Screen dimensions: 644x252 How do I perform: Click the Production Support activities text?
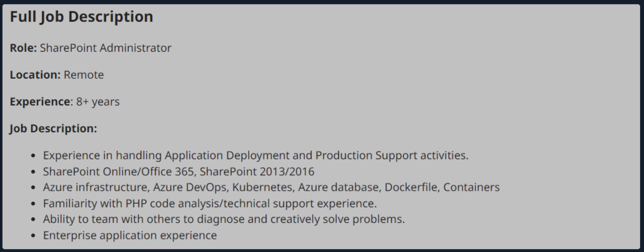(392, 156)
